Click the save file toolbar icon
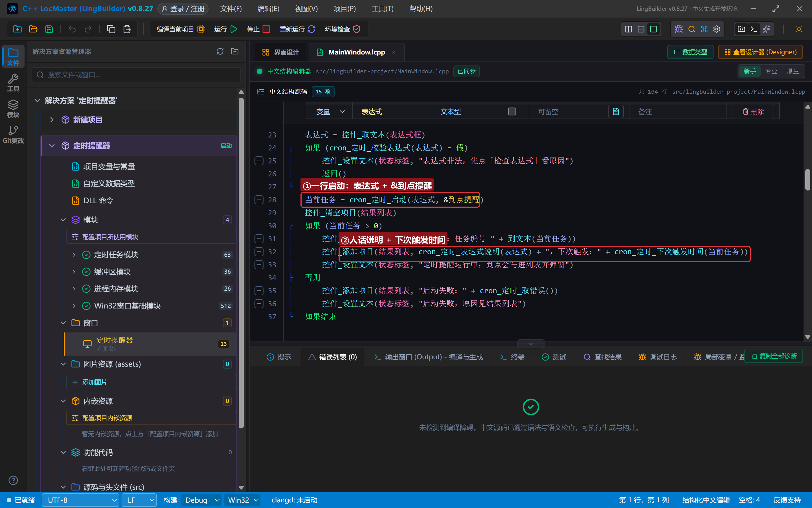This screenshot has width=812, height=508. 49,29
